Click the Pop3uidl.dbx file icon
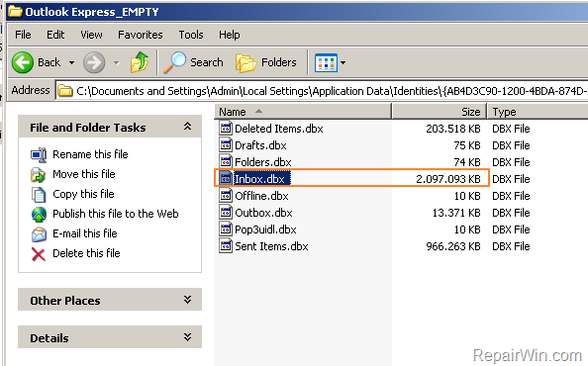Viewport: 588px width, 366px height. pyautogui.click(x=226, y=229)
